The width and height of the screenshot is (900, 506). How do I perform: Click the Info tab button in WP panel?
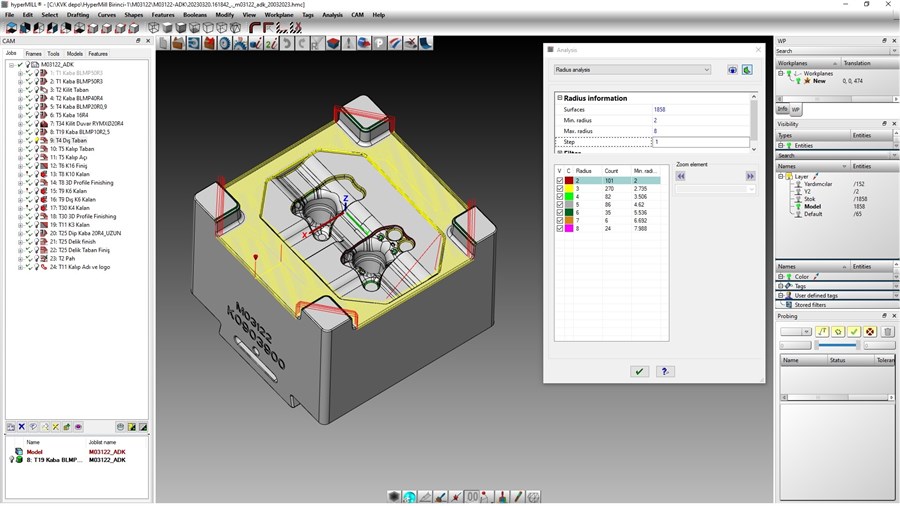(x=782, y=109)
